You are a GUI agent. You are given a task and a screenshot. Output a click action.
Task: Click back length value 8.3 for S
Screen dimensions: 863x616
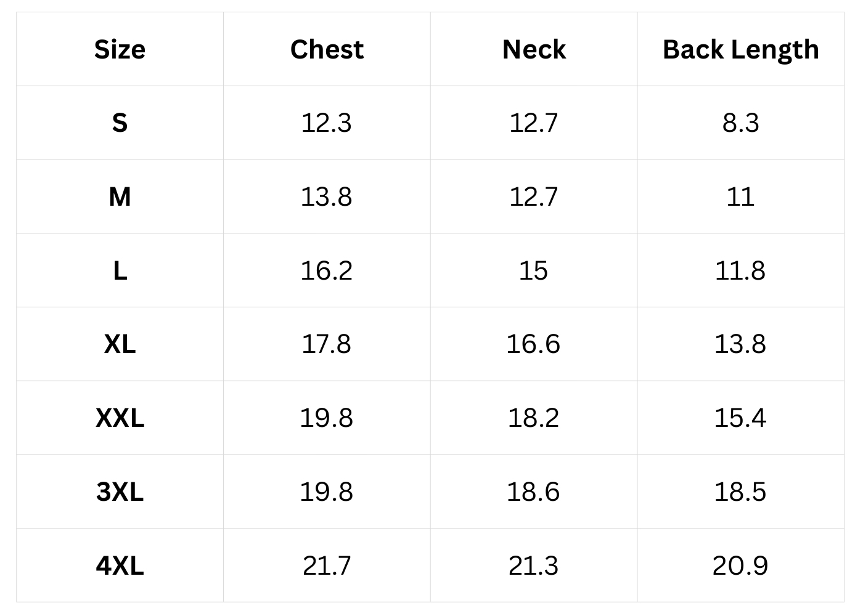740,123
